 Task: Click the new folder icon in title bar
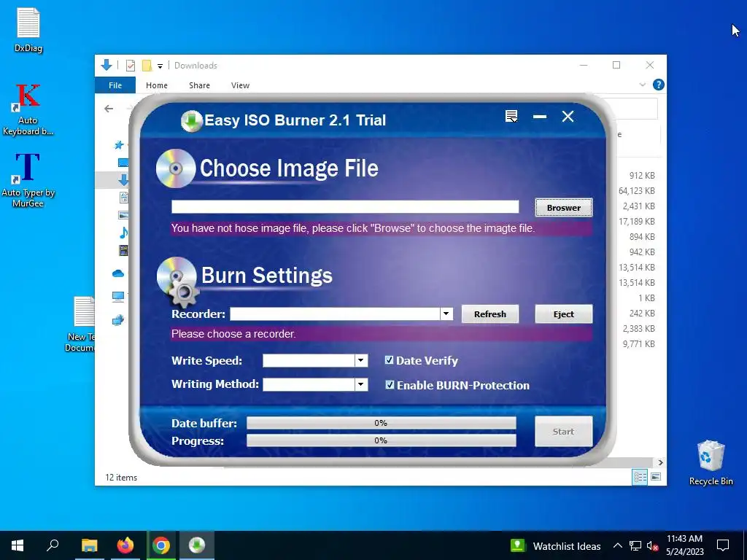click(147, 66)
